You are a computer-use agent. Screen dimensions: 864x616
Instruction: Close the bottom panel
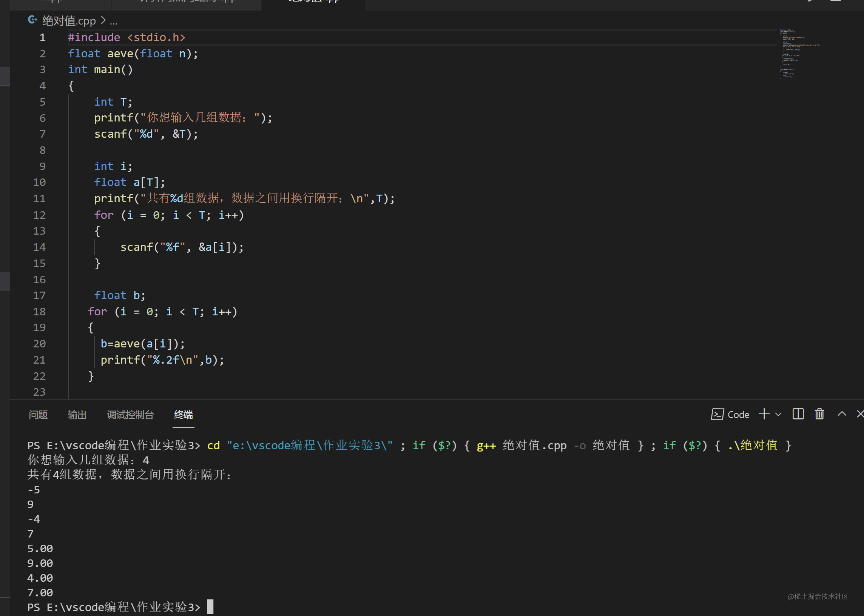point(860,414)
